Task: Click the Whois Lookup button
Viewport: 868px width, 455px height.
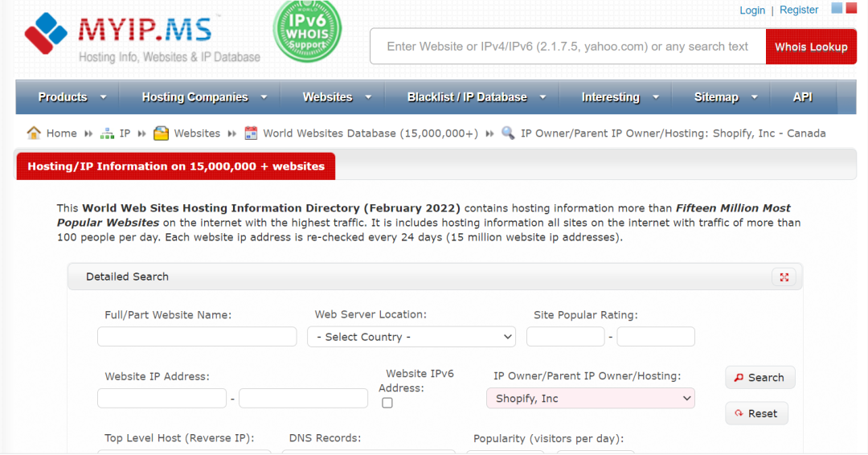Action: [x=811, y=47]
